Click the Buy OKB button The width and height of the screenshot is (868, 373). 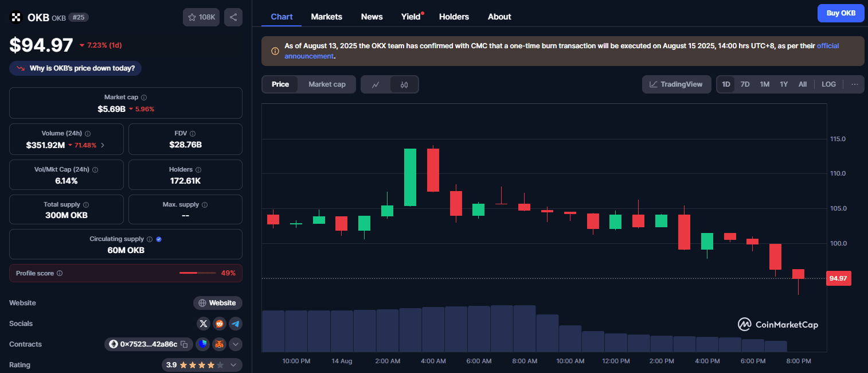840,13
